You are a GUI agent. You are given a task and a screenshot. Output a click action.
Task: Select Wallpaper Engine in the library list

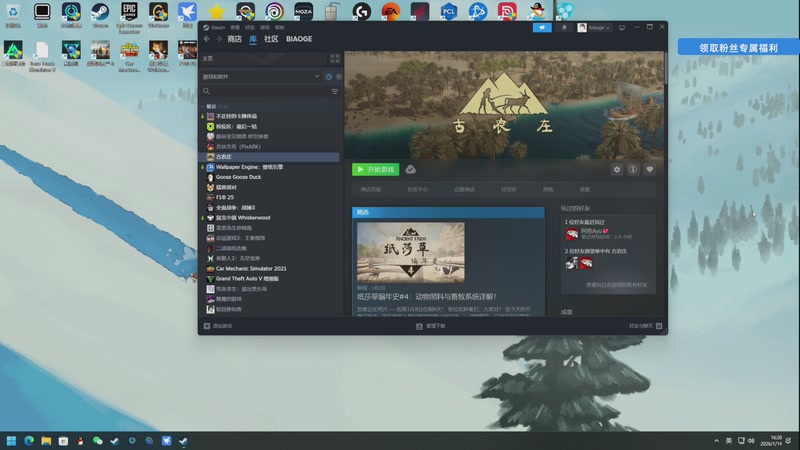269,167
